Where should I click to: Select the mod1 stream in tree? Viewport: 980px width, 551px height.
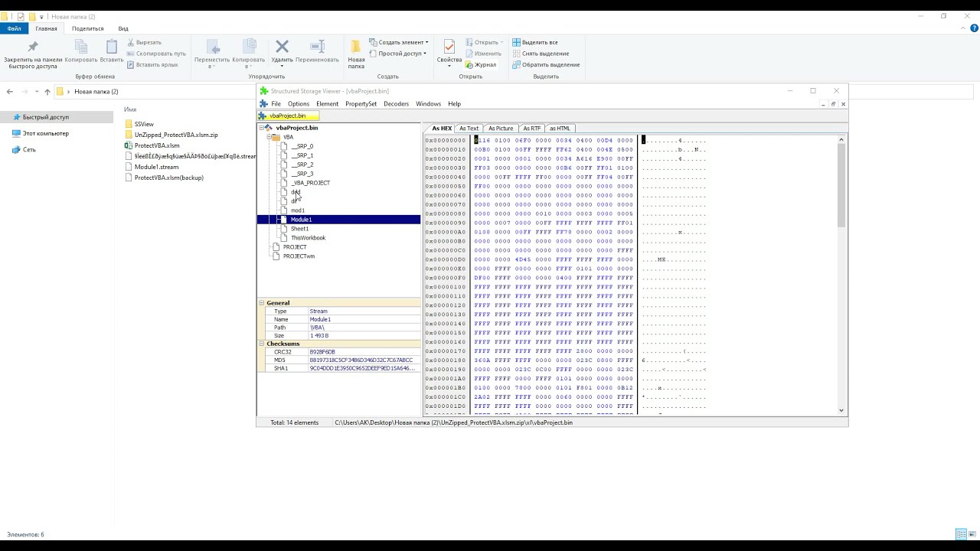coord(298,210)
